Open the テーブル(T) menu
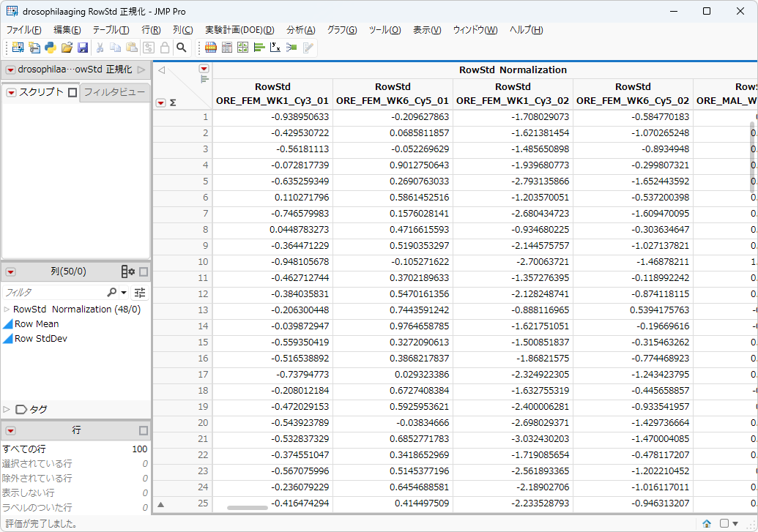This screenshot has width=758, height=532. [111, 30]
